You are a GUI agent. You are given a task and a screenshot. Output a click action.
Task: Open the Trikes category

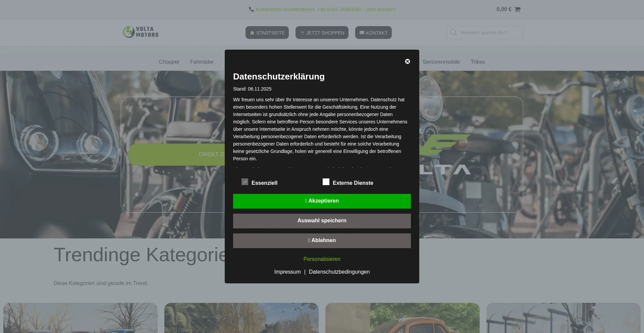(477, 62)
